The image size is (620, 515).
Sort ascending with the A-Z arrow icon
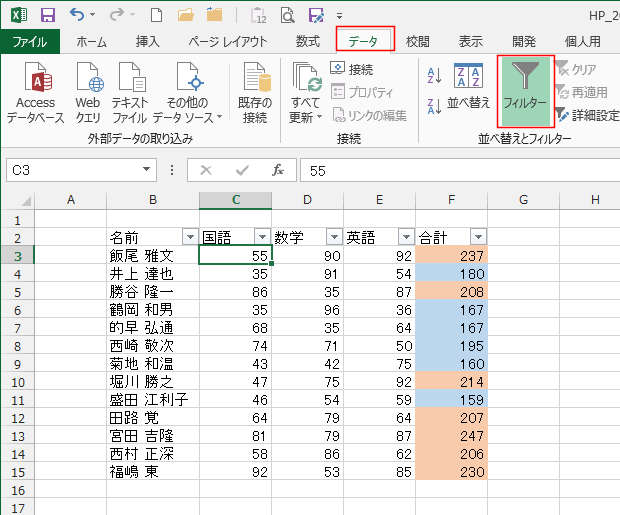pos(434,76)
